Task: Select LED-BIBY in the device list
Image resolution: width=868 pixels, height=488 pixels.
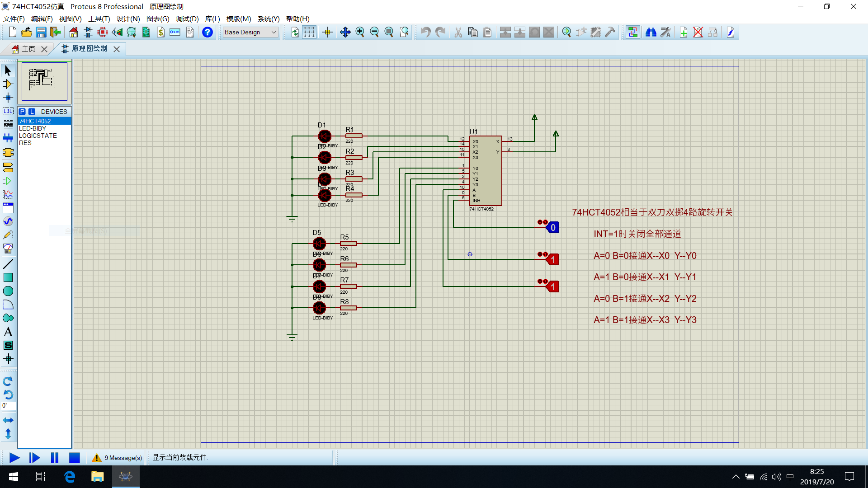Action: (x=44, y=128)
